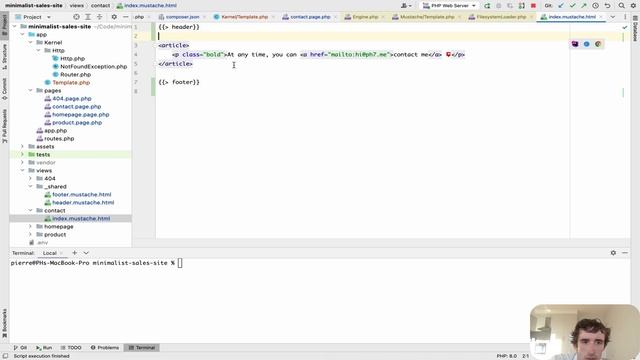Click the Rerun PHP Web Server icon
The height and width of the screenshot is (360, 640).
(487, 6)
